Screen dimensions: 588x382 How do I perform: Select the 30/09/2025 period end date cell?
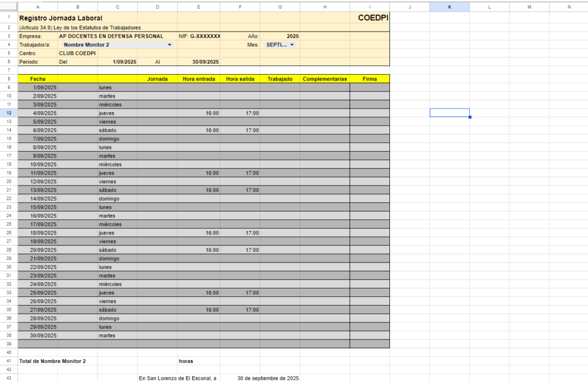click(199, 62)
